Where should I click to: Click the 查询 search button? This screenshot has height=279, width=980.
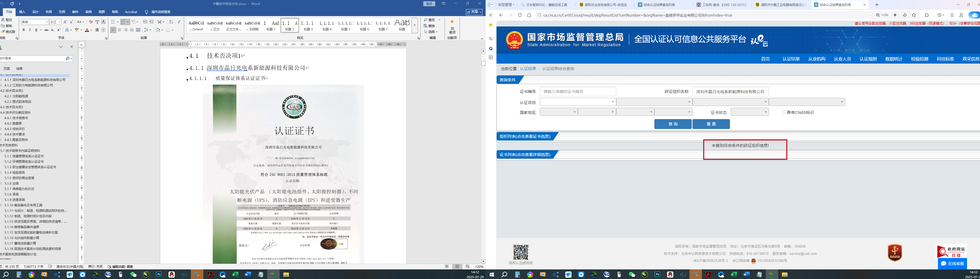673,124
